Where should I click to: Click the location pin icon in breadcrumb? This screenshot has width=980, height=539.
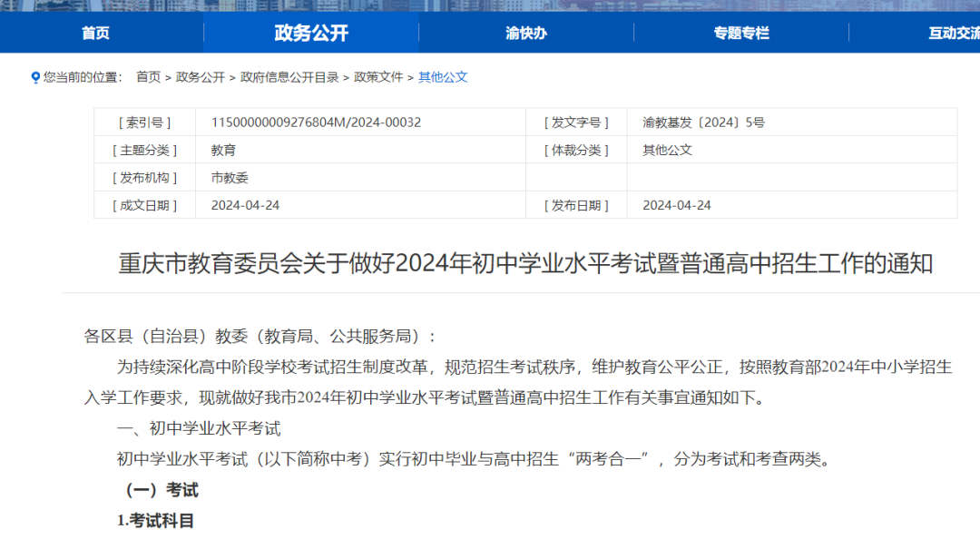[35, 77]
